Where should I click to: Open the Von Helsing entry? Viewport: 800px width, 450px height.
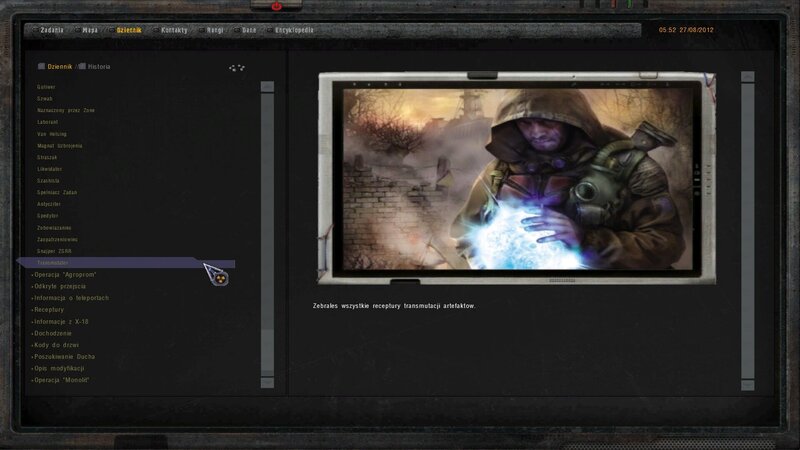click(50, 134)
